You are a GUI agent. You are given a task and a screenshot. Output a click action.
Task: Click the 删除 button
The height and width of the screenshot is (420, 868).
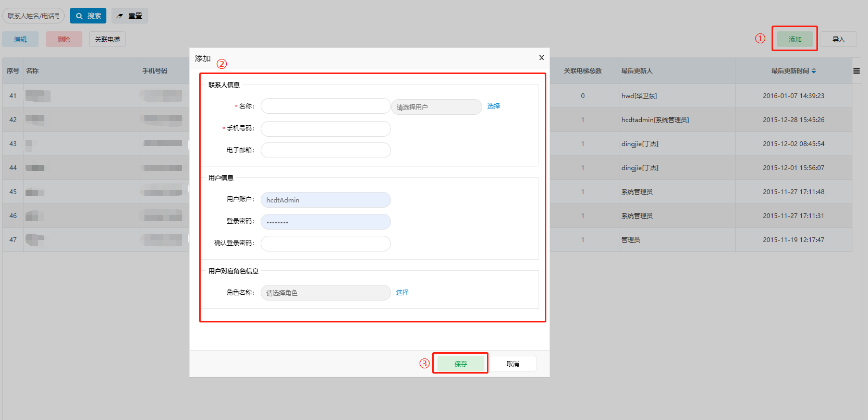(x=64, y=39)
